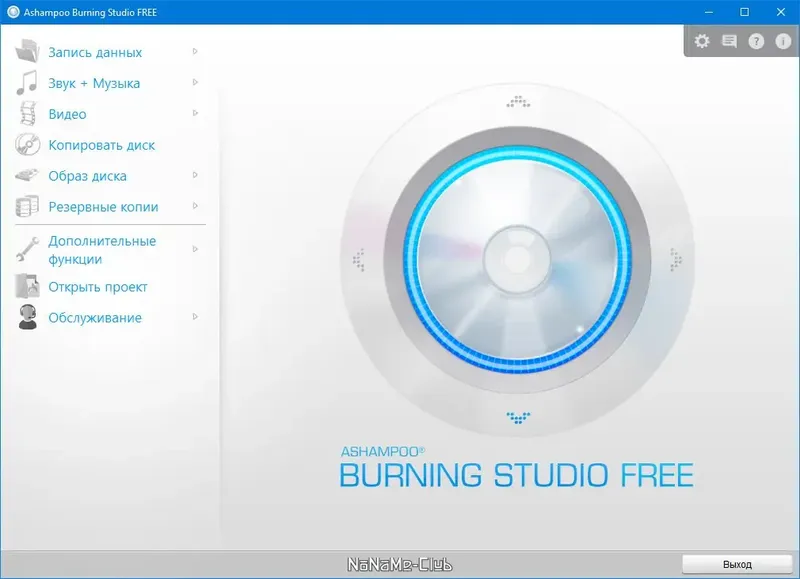800x579 pixels.
Task: Expand the Звук + Музыка submenu arrow
Action: click(195, 82)
